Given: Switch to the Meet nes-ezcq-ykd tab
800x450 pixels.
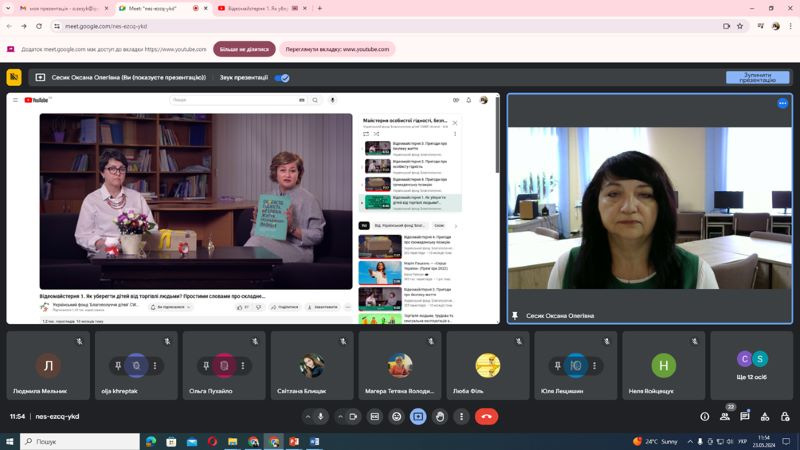Looking at the screenshot, I should coord(153,9).
